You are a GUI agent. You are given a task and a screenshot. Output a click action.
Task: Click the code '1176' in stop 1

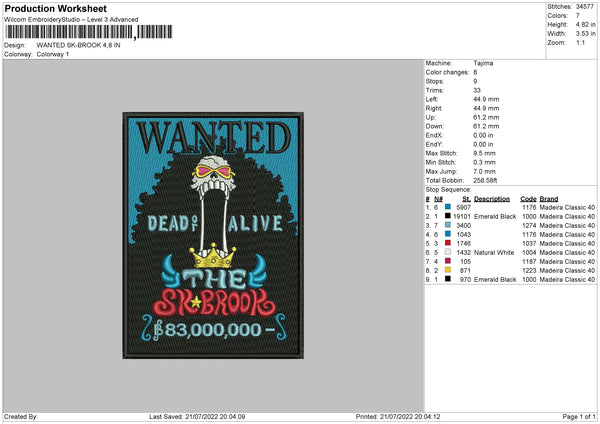click(x=529, y=207)
